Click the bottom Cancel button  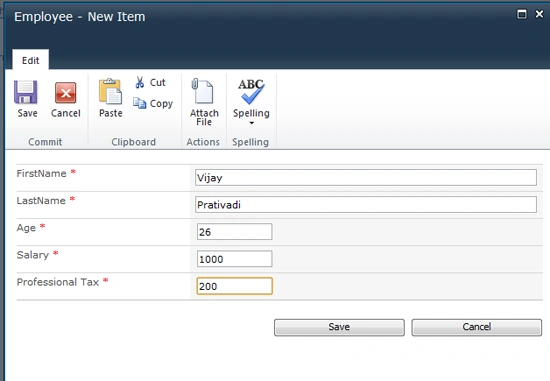pos(476,327)
